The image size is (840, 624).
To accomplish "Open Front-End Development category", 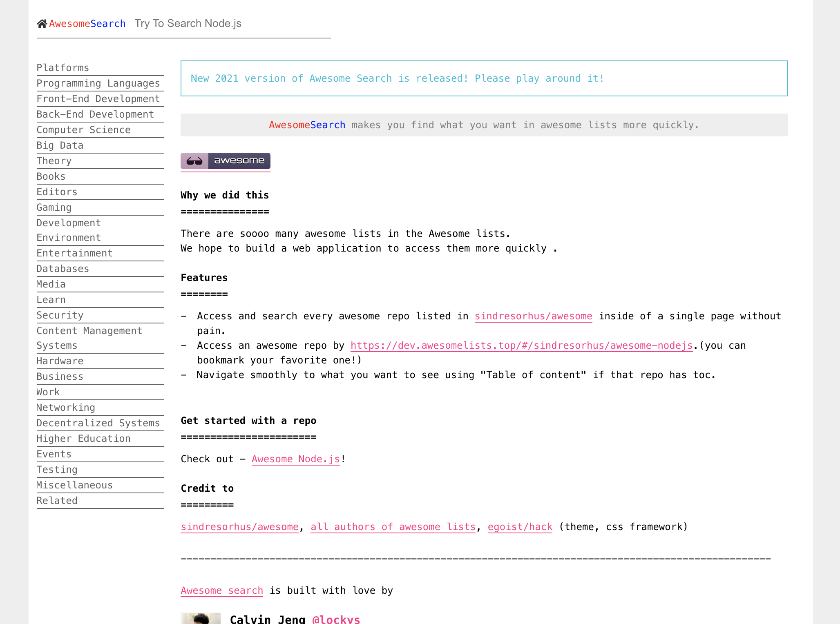I will [98, 99].
